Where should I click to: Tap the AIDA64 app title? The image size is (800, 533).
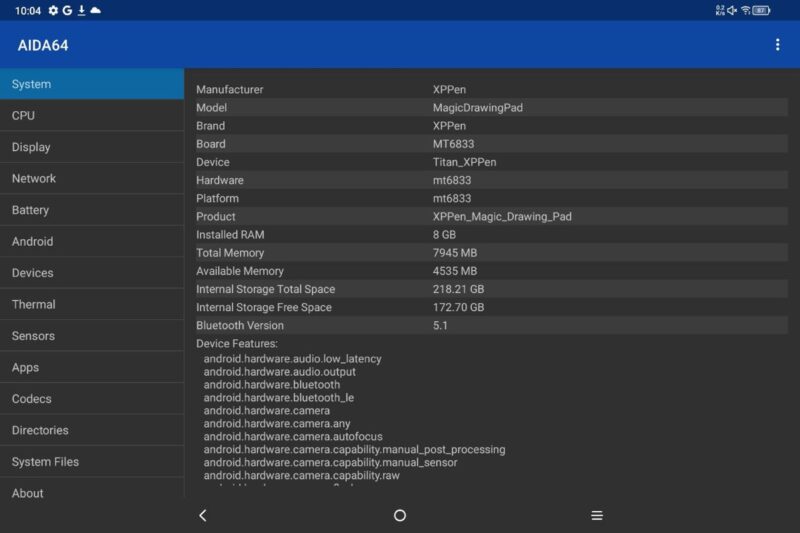43,46
